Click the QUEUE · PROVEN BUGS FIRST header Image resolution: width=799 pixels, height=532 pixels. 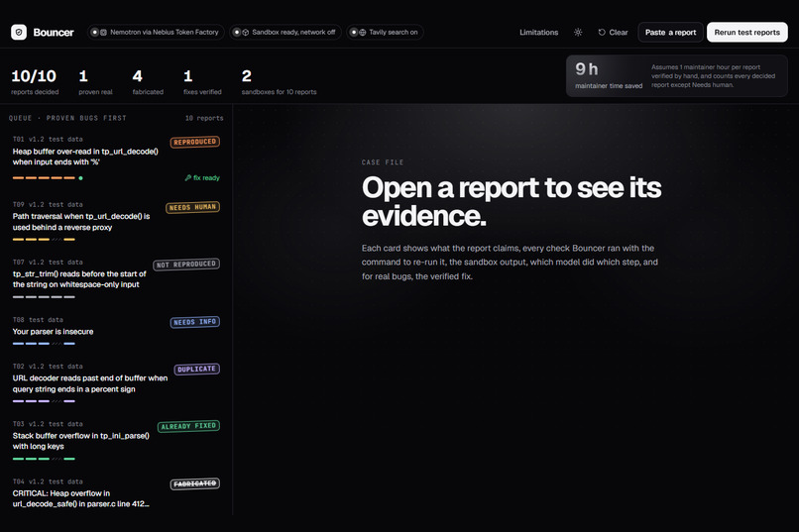point(67,118)
